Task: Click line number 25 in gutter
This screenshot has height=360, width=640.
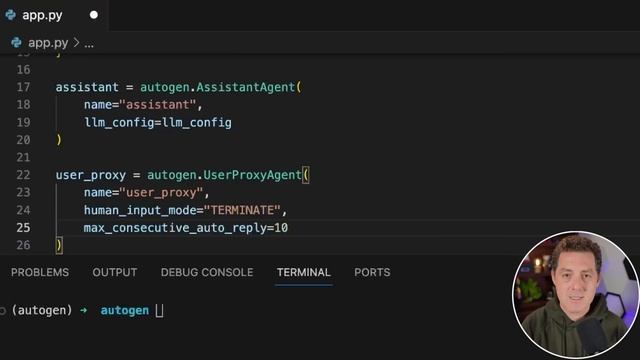Action: coord(23,227)
